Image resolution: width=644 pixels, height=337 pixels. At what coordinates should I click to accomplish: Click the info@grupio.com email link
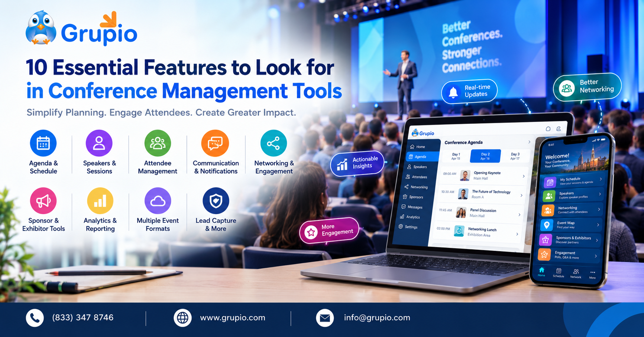377,318
